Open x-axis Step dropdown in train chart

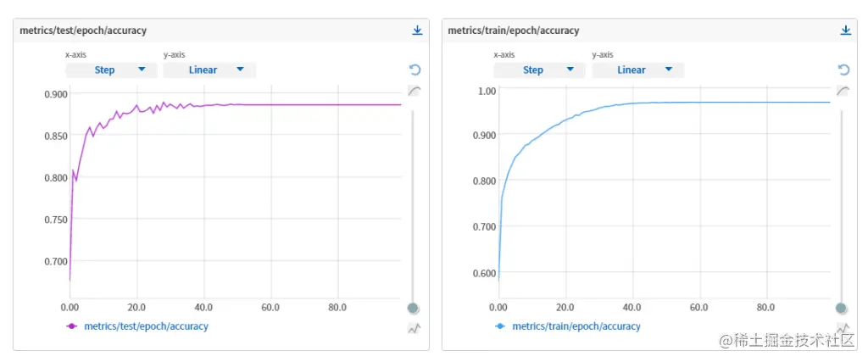click(540, 70)
